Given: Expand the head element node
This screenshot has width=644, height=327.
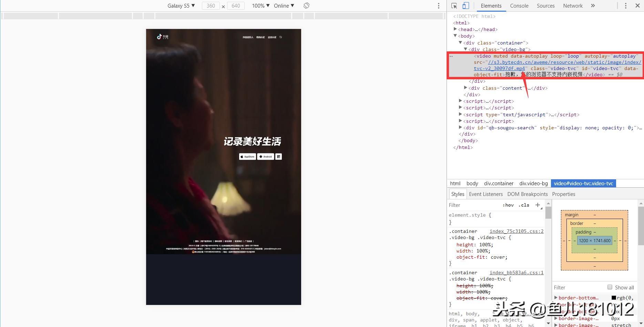Looking at the screenshot, I should [455, 29].
